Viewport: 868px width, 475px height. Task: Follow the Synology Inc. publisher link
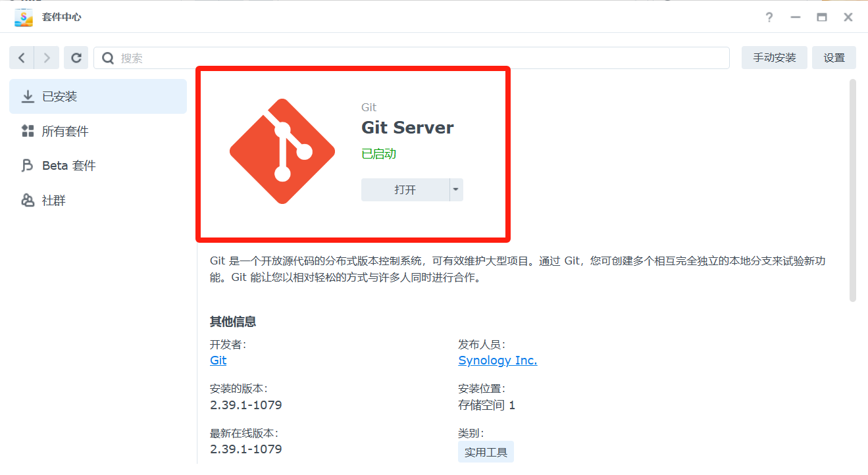coord(498,361)
